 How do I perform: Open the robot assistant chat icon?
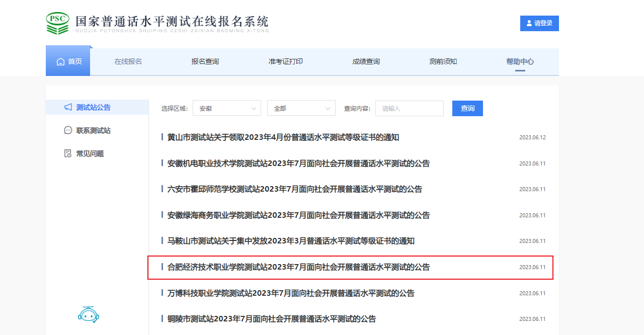coord(89,314)
